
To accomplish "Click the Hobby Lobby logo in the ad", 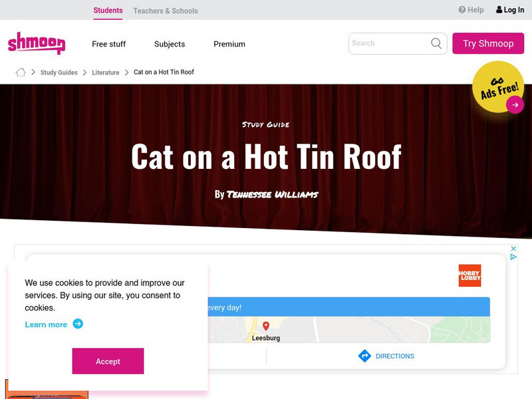I will 469,275.
